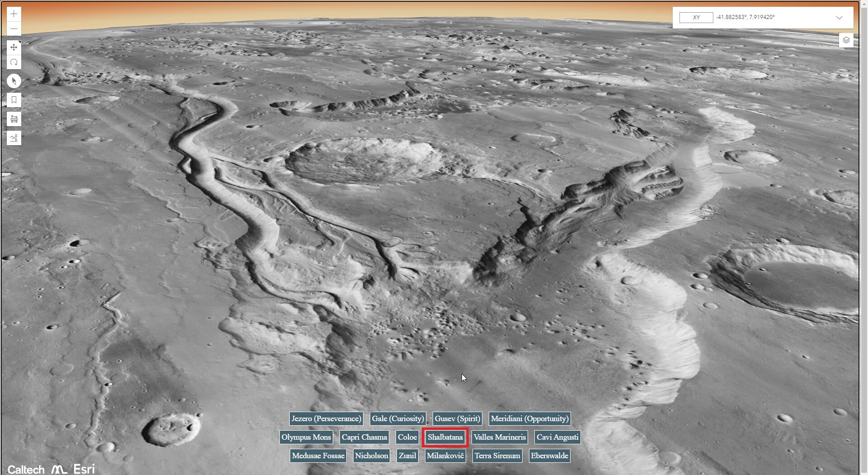Select the Shalbatana location button
Image resolution: width=868 pixels, height=475 pixels.
[x=445, y=437]
